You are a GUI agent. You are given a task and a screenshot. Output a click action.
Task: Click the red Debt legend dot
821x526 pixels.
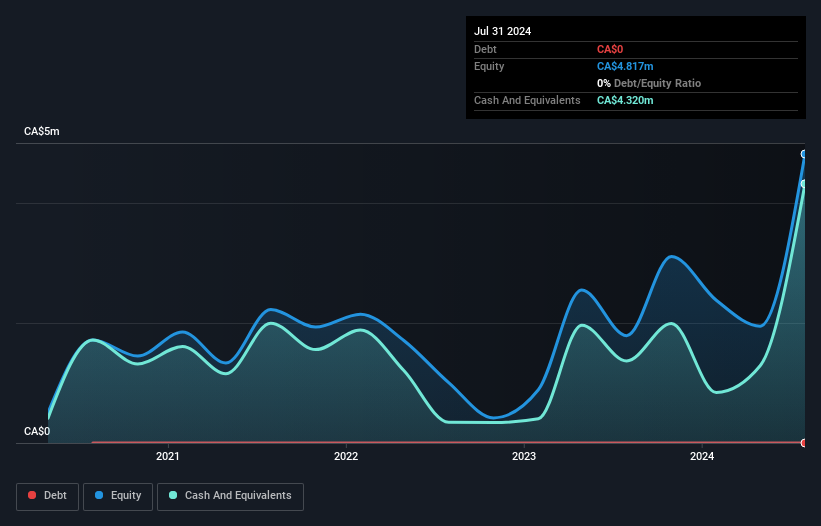point(32,495)
